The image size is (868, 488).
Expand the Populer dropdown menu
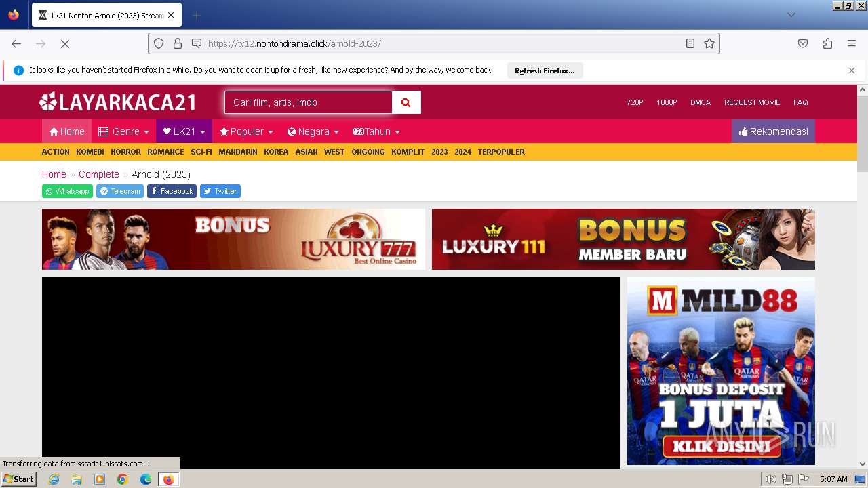click(x=246, y=131)
